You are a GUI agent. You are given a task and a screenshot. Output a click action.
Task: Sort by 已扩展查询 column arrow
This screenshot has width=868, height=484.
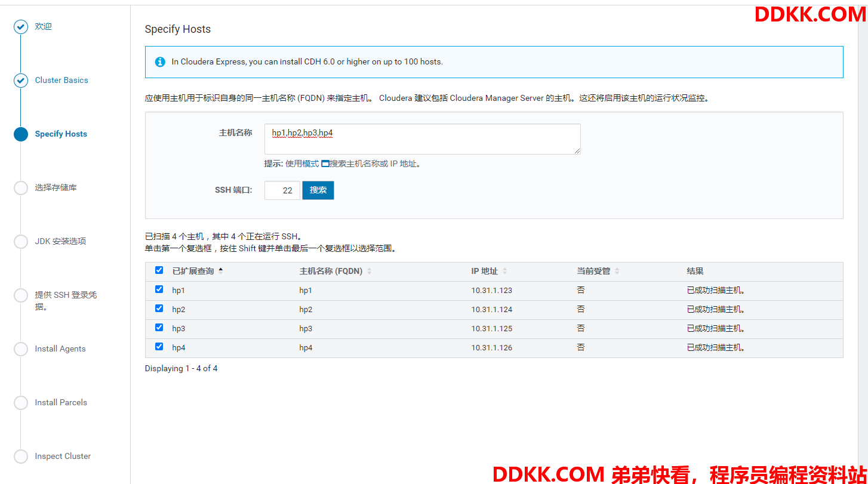point(220,271)
